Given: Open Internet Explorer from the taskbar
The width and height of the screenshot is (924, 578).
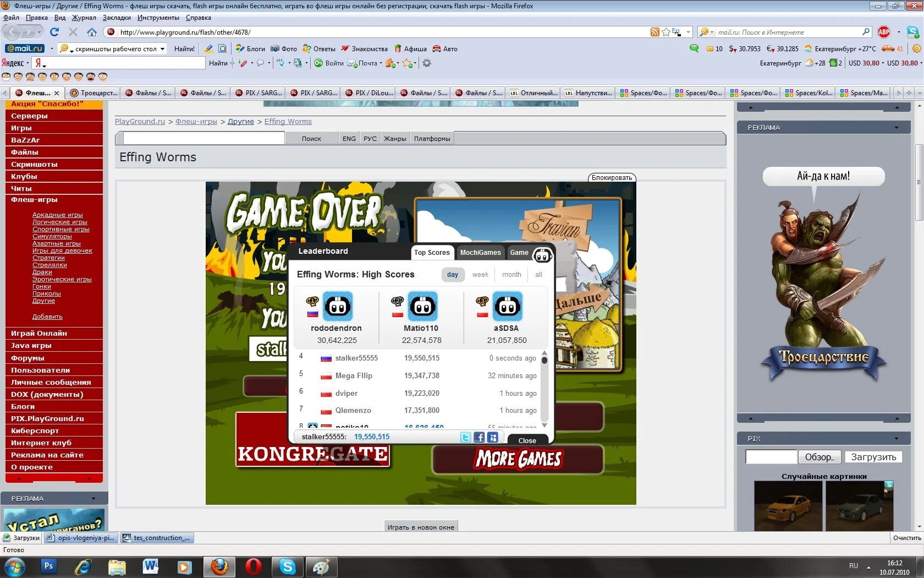Looking at the screenshot, I should pos(82,566).
